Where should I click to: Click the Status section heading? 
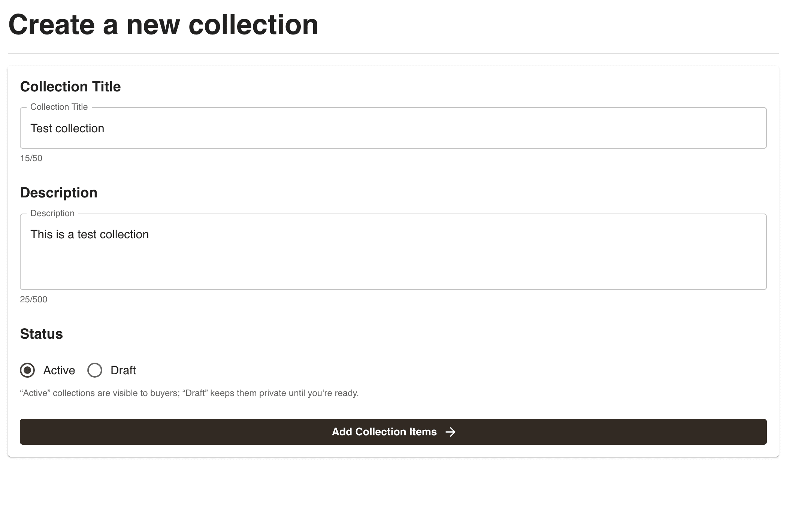(x=42, y=334)
